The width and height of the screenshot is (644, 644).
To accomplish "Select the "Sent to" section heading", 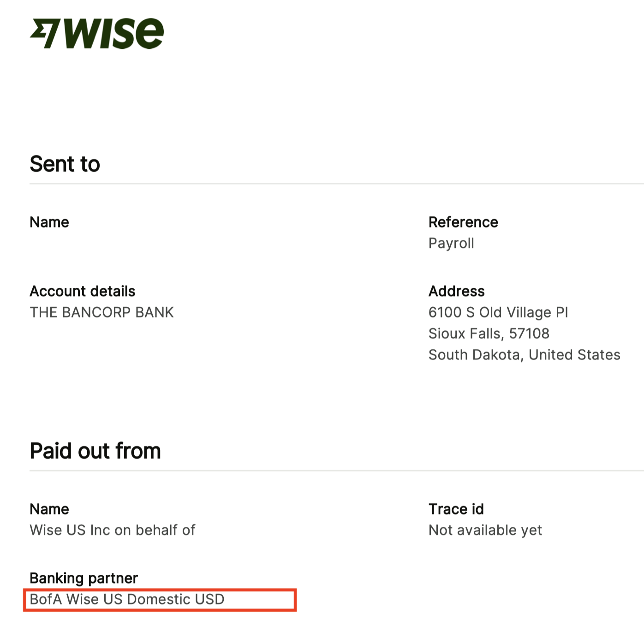I will [65, 164].
